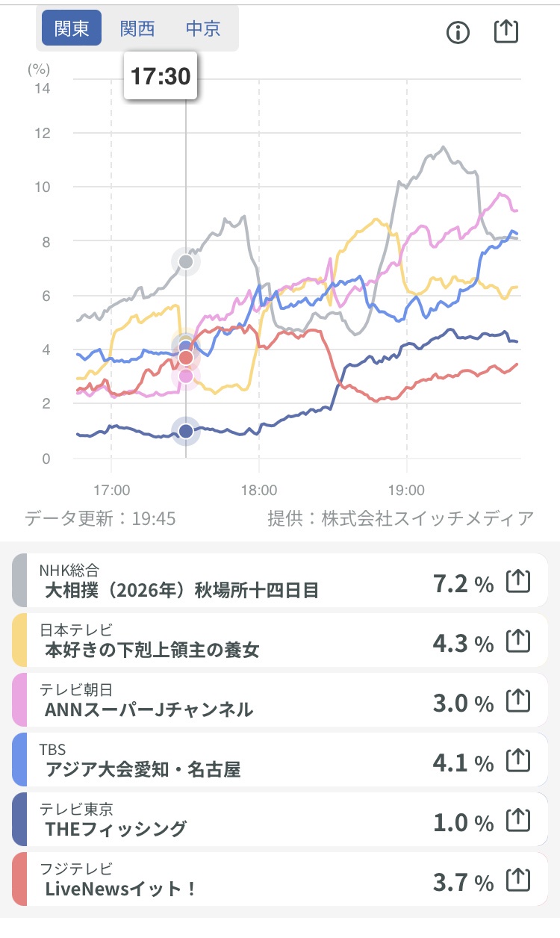Viewport: 560px width, 938px height.
Task: Switch to the 関西 region tab
Action: [137, 28]
